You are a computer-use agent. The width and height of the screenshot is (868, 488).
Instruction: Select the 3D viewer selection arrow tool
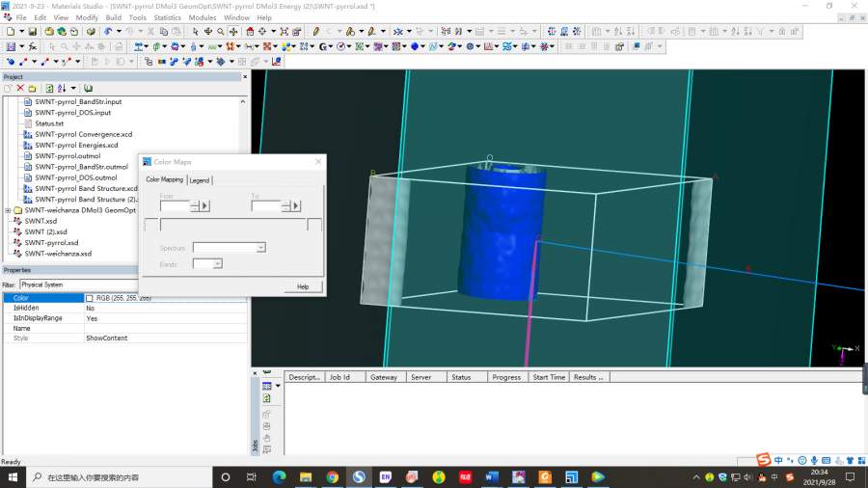pos(196,32)
